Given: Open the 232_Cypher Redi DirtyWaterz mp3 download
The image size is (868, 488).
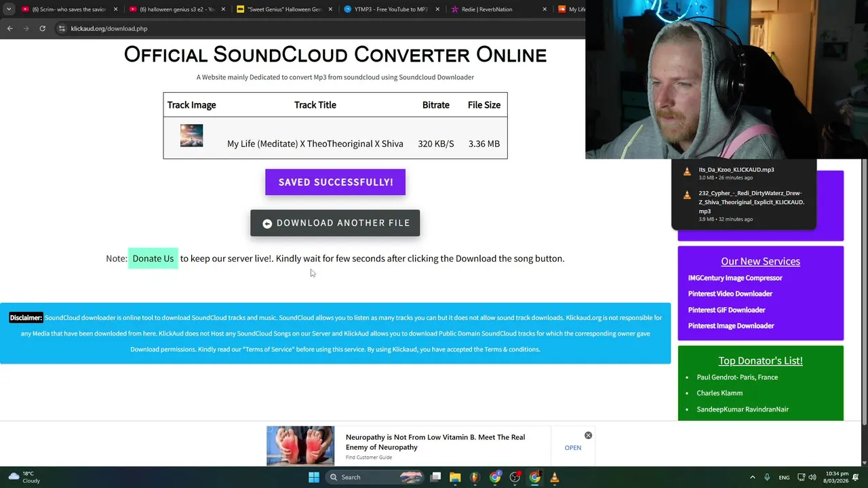Looking at the screenshot, I should (743, 206).
